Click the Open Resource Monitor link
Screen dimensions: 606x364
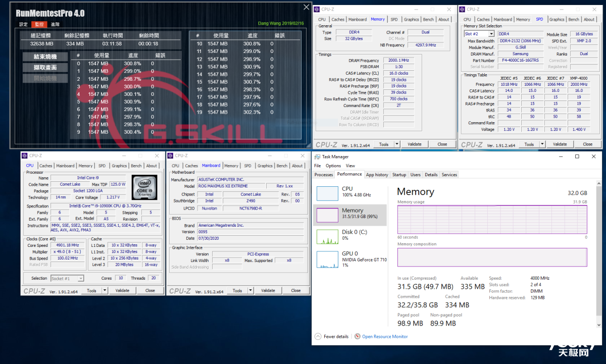coord(385,336)
